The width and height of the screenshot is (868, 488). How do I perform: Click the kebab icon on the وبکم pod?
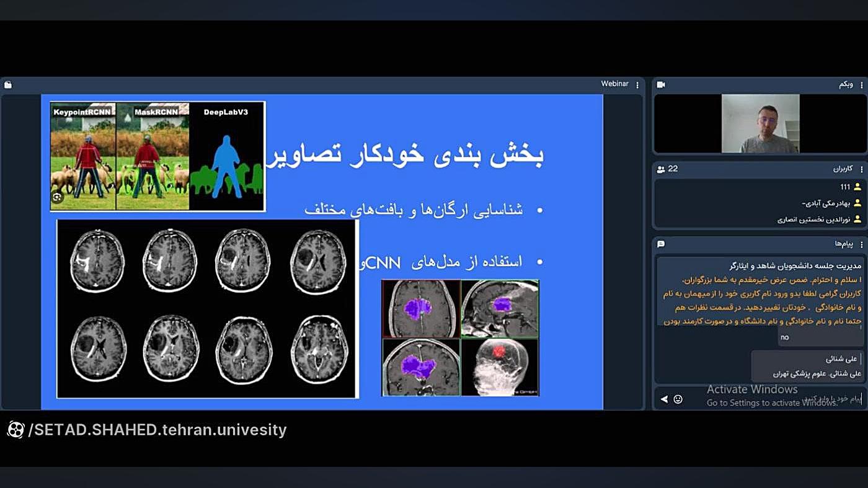click(x=861, y=84)
